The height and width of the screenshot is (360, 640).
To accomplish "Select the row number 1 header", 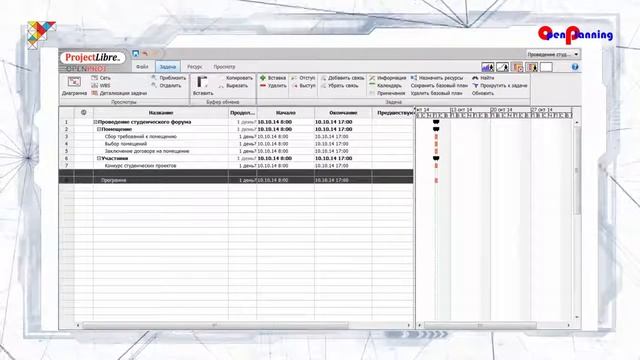I will (67, 122).
